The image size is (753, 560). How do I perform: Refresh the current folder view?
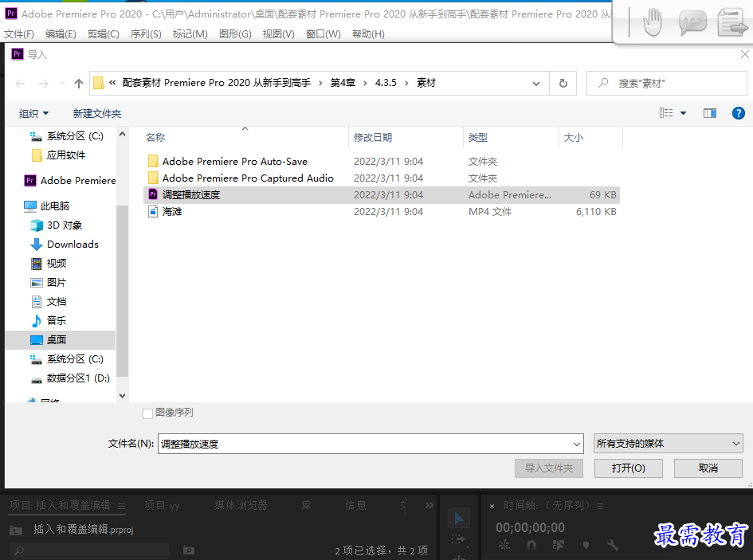click(563, 84)
